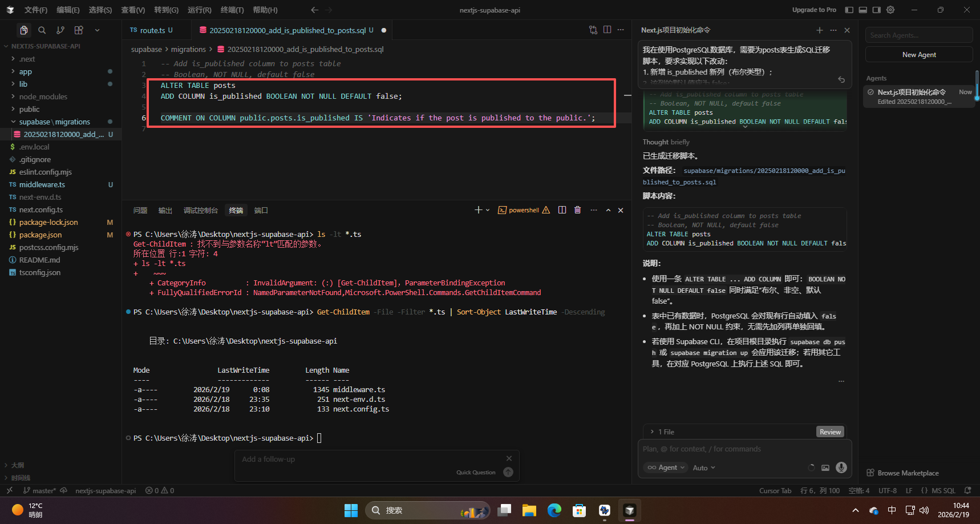Split the editor to the right
Screen dimensions: 980x524
pos(607,30)
